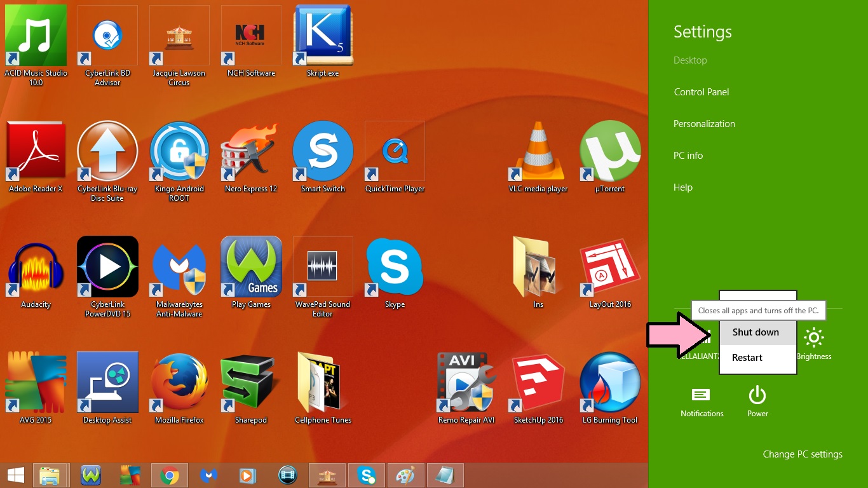The image size is (868, 488).
Task: Select the Ins folder on the desktop
Action: coord(538,273)
